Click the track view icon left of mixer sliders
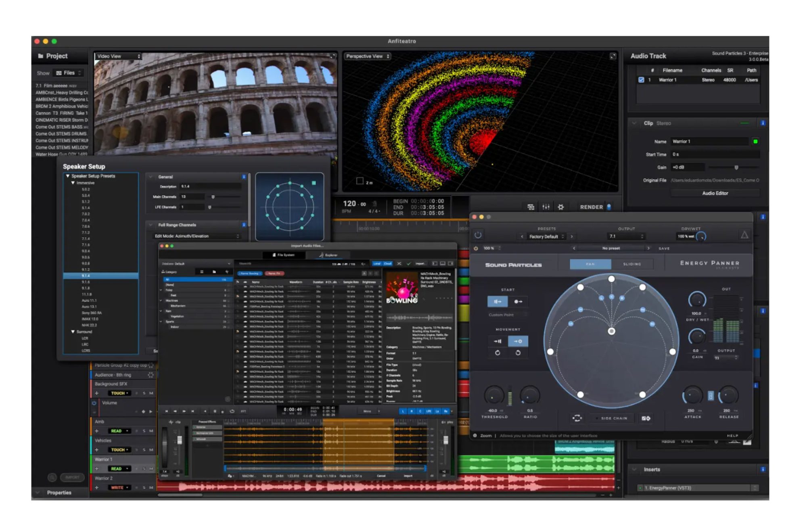807x532 pixels. coord(531,207)
